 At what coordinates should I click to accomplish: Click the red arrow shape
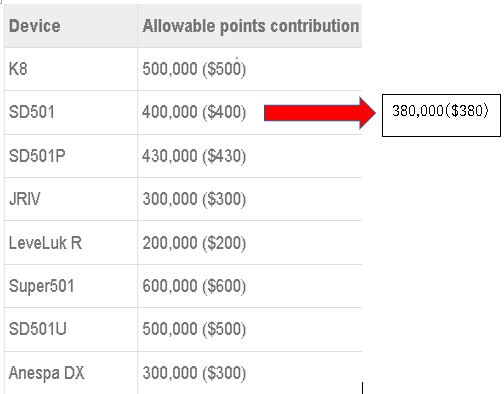click(320, 113)
